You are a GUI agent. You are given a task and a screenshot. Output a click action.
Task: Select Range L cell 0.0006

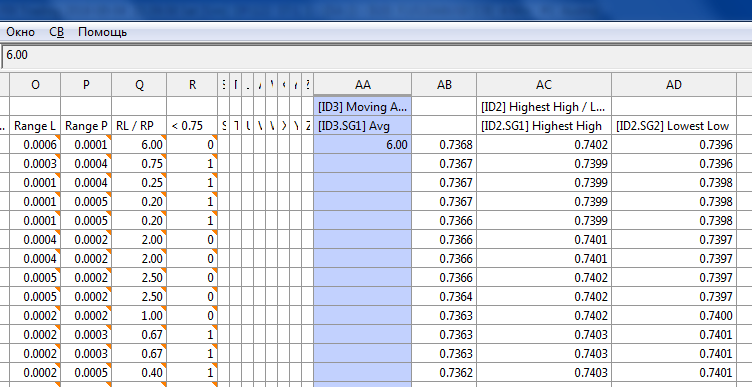(x=35, y=145)
